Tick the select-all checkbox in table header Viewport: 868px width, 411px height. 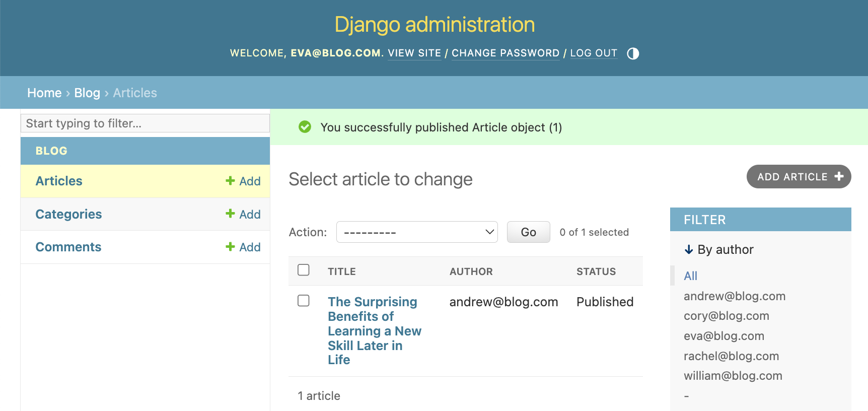pos(304,270)
